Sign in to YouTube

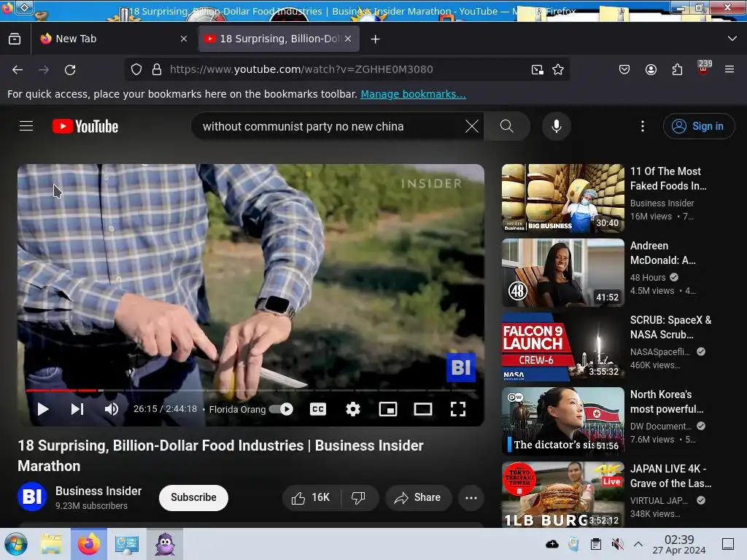click(x=698, y=126)
